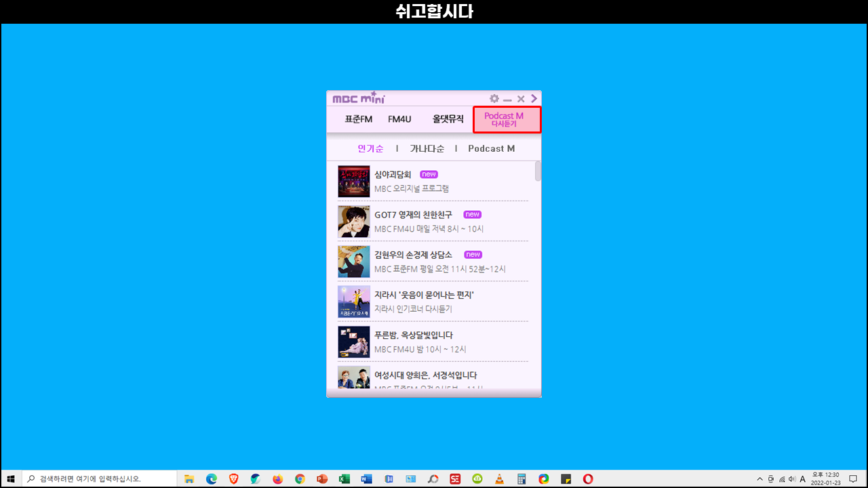The image size is (868, 488).
Task: Open PowerPoint from the taskbar
Action: point(322,479)
